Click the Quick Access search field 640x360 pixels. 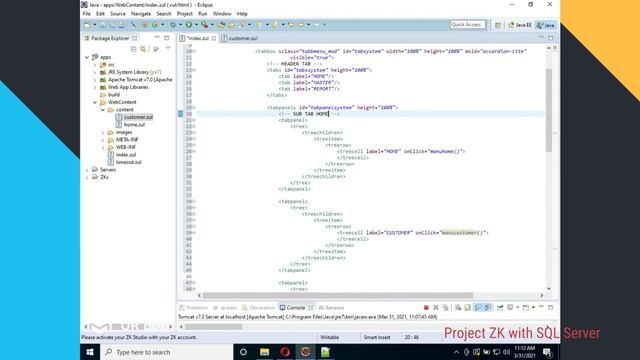(468, 24)
